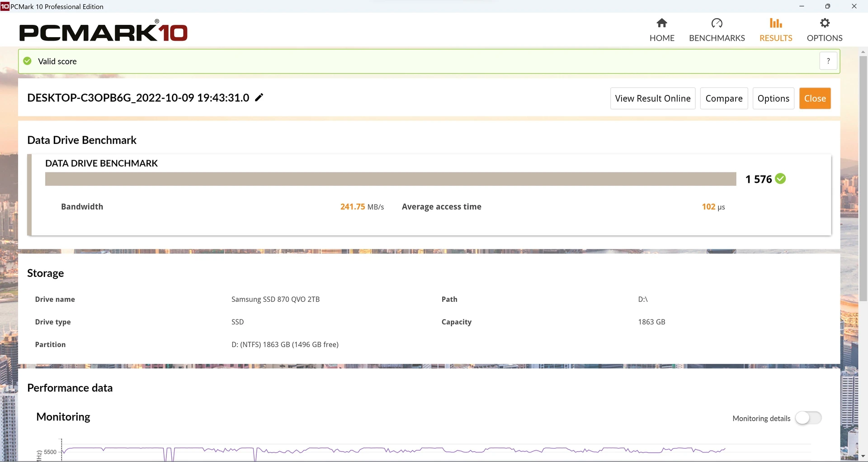Click the bandwidth value 241.75 MB/s

(362, 207)
